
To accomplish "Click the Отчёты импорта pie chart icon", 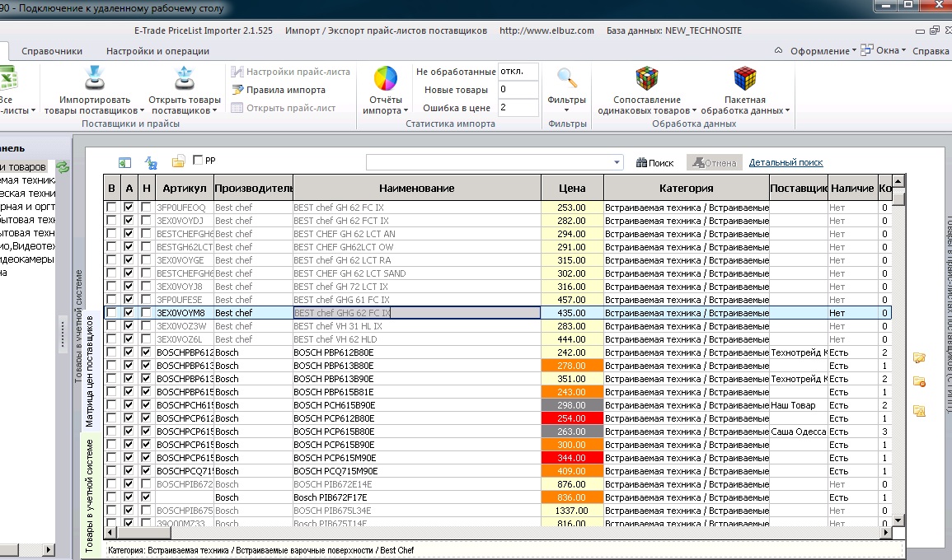I will point(385,78).
